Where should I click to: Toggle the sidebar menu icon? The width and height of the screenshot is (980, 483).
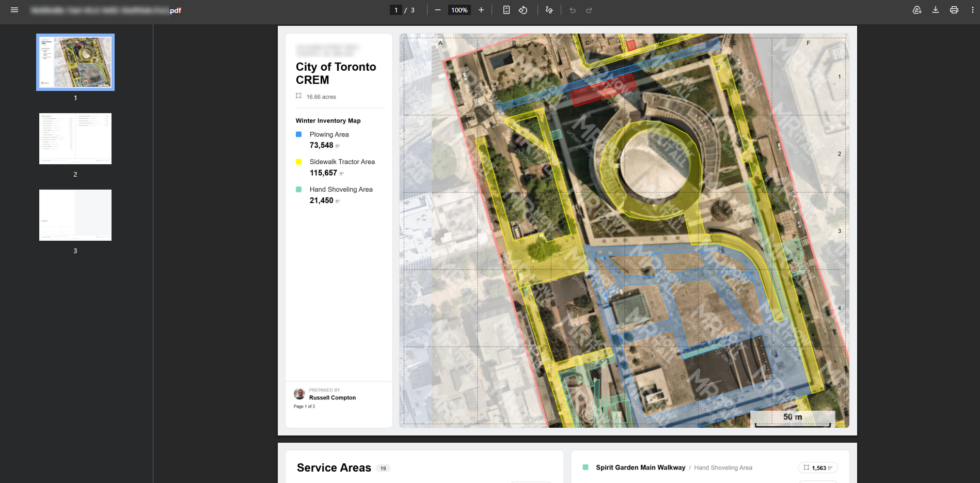click(14, 10)
